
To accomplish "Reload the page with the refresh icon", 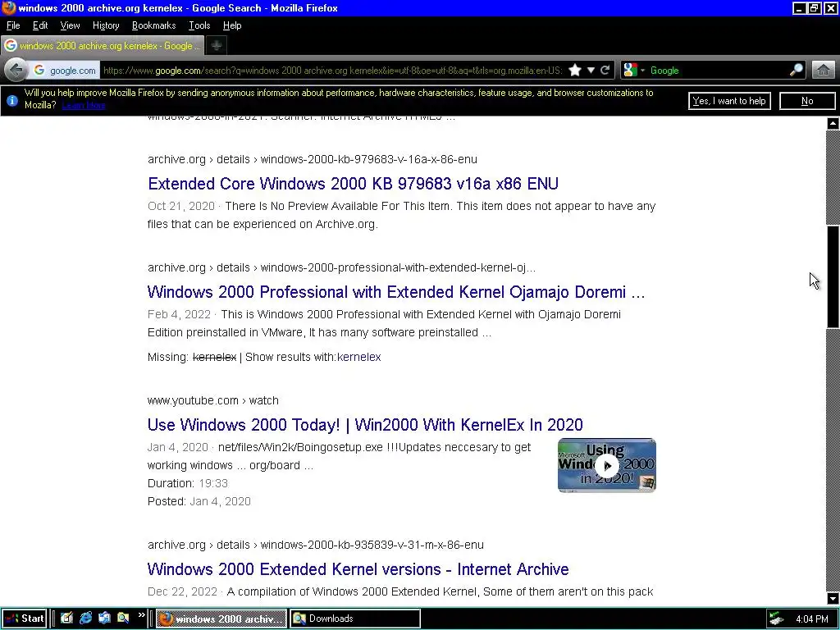I will tap(605, 71).
